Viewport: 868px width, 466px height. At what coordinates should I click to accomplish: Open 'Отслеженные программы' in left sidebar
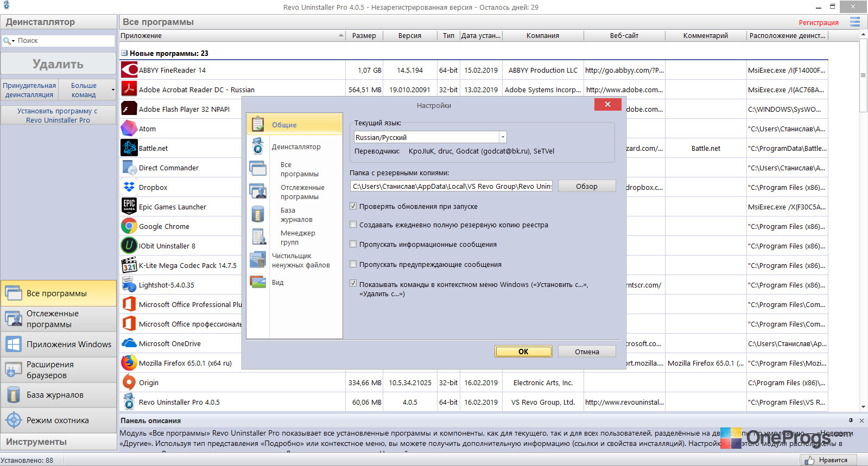tap(59, 319)
